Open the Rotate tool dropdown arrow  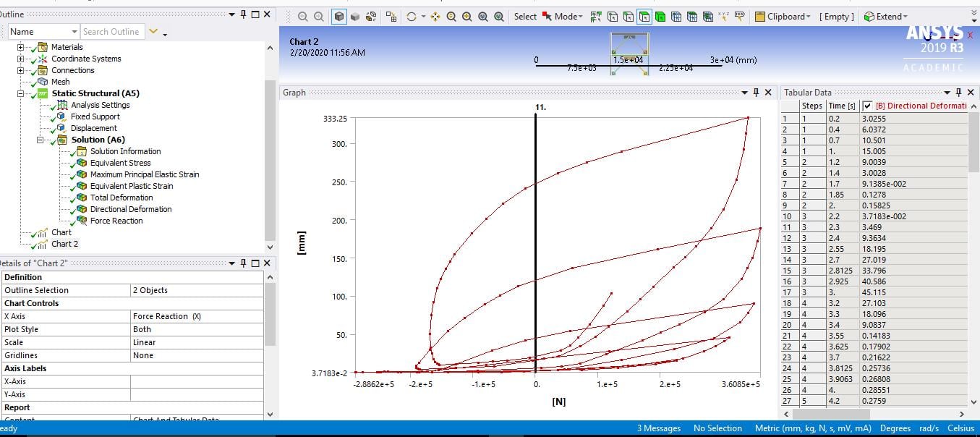[x=423, y=17]
